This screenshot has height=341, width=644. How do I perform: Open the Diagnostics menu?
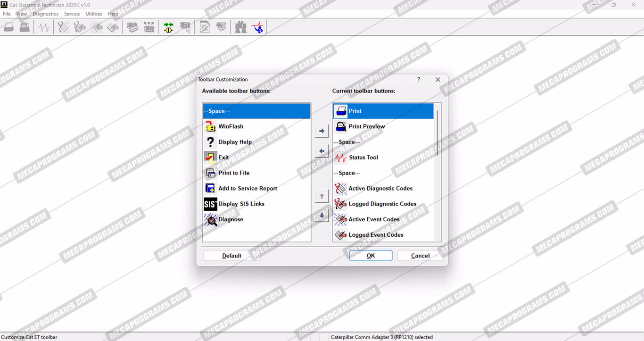tap(45, 14)
